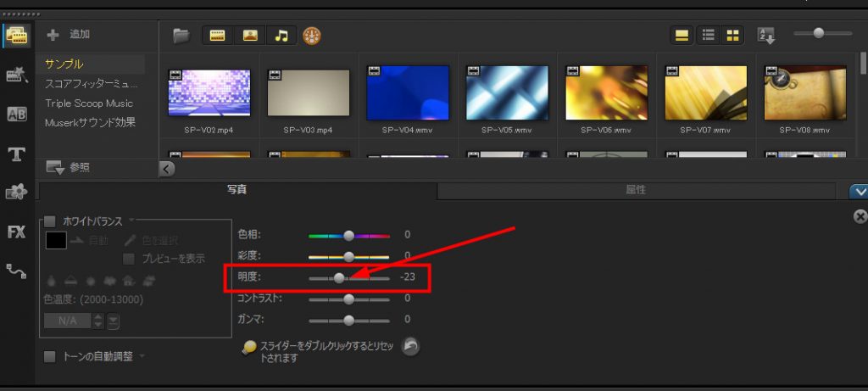Collapse the options panel with blue chevron
868x391 pixels.
[857, 192]
